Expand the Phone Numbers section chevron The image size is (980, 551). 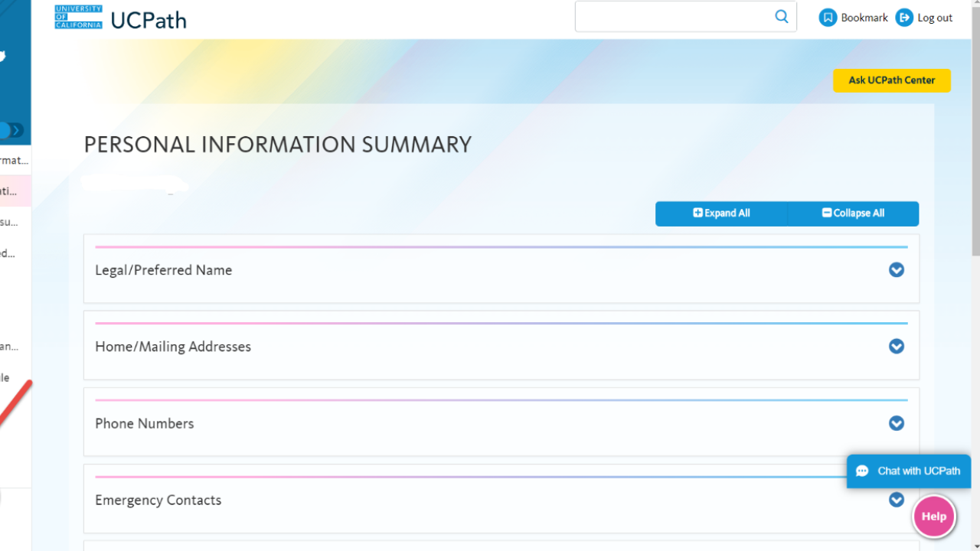coord(896,423)
